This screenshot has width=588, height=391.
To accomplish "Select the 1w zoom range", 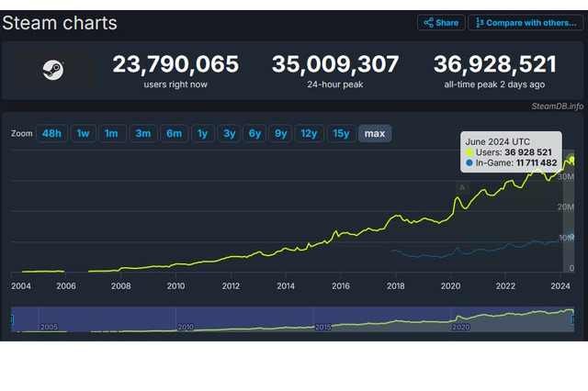I will 83,134.
